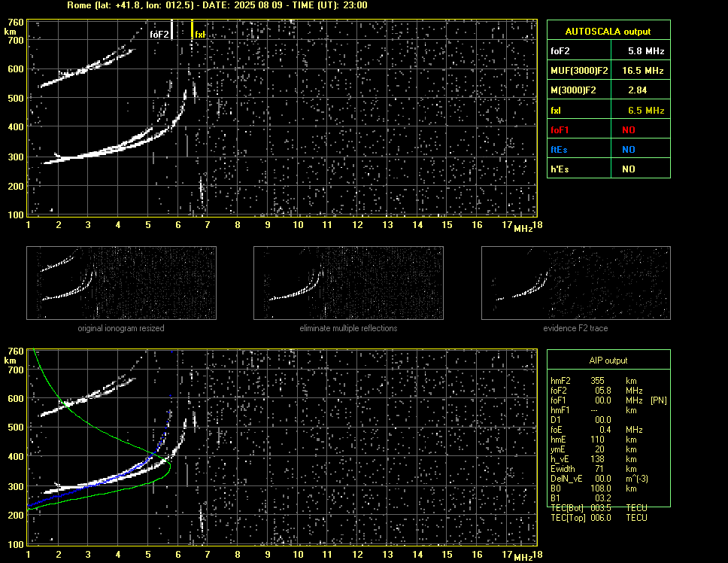
Task: Select the foE value 0.4
Action: [x=605, y=430]
